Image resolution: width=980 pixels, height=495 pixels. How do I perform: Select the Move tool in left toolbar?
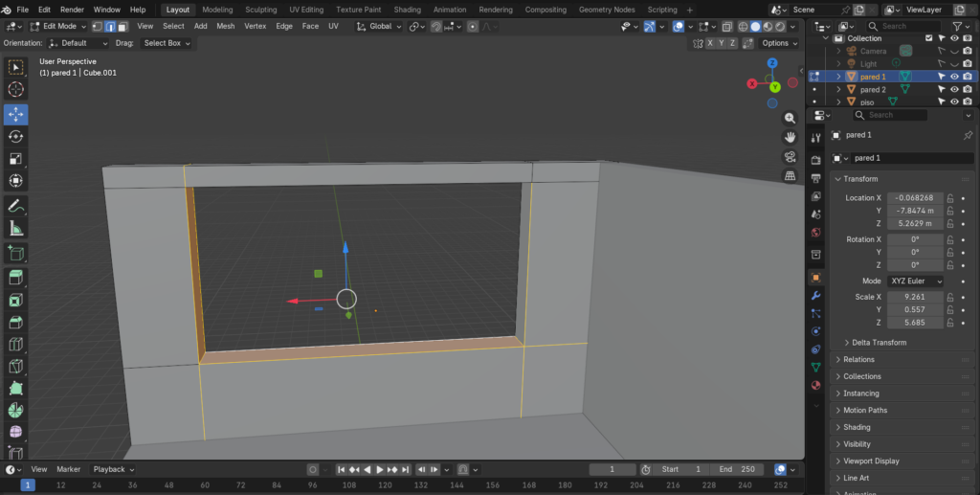coord(16,115)
